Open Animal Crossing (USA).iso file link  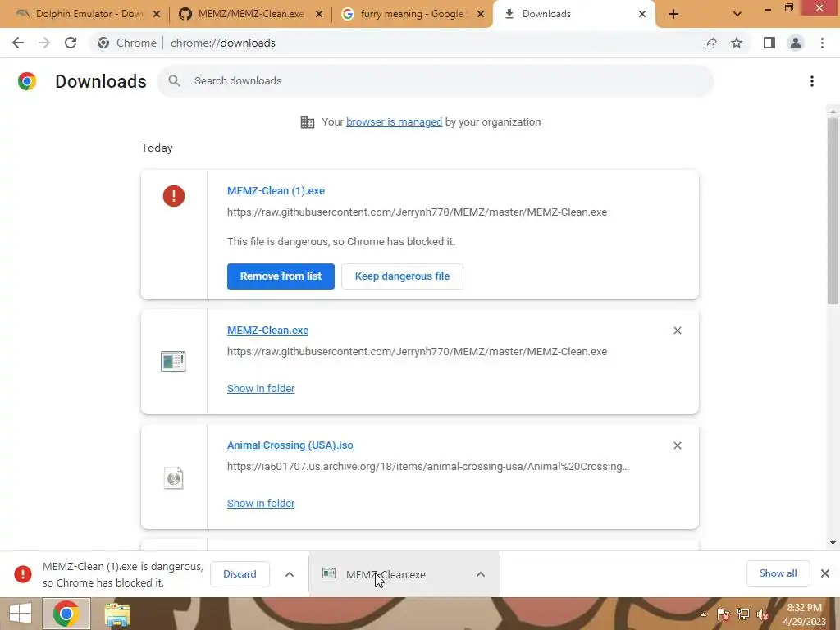(290, 445)
